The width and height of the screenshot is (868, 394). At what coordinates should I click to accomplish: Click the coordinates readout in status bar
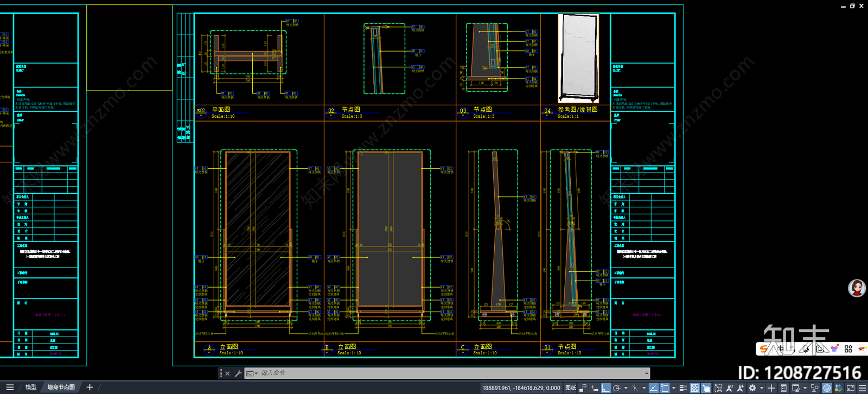tap(521, 388)
